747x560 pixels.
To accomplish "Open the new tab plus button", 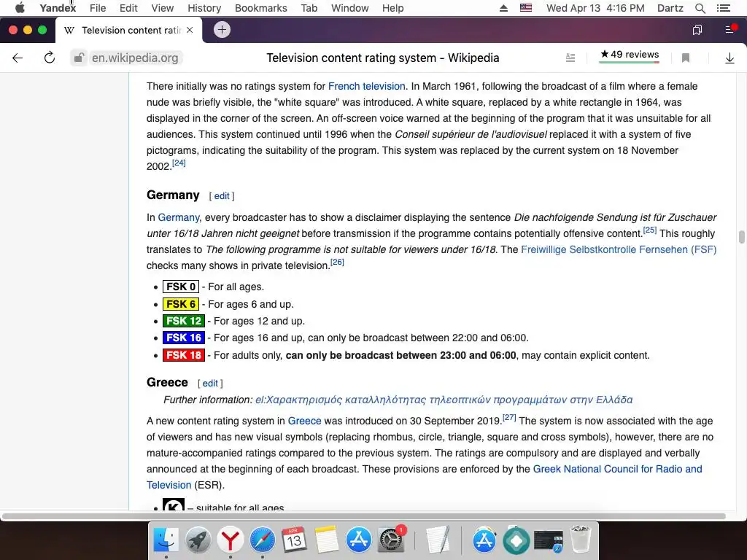I will point(222,29).
